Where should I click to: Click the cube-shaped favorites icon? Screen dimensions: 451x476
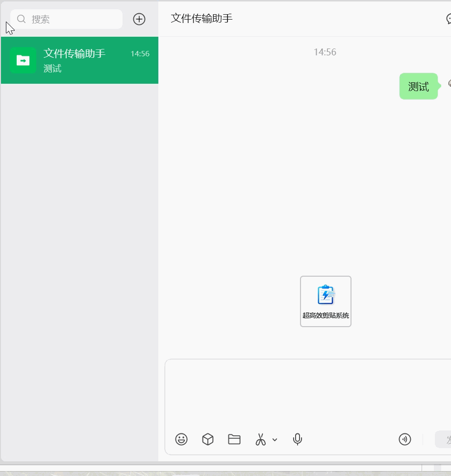tap(208, 439)
